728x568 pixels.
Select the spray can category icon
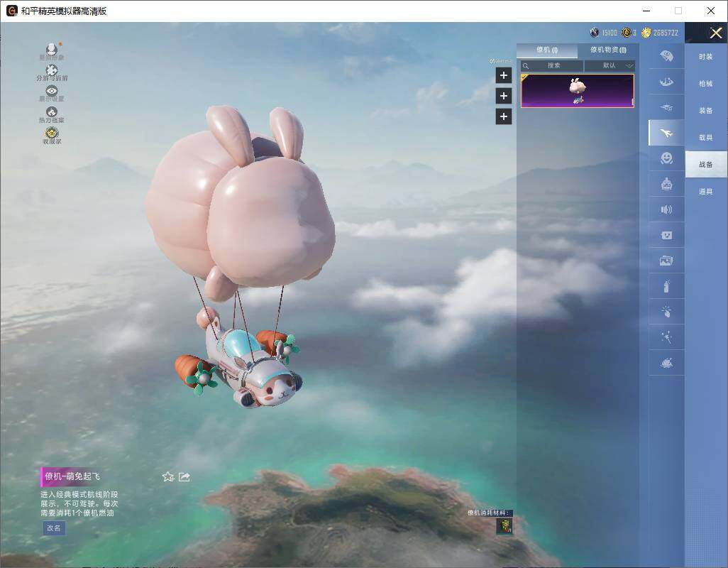[666, 286]
